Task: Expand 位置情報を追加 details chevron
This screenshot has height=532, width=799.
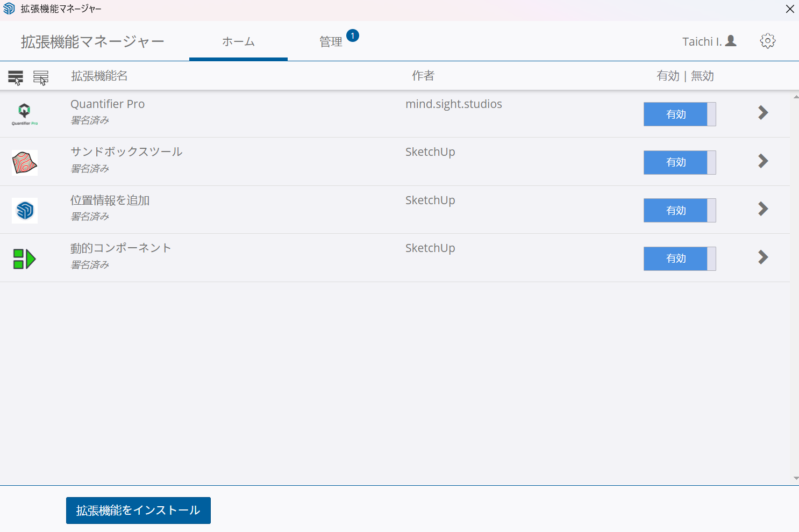Action: click(x=763, y=209)
